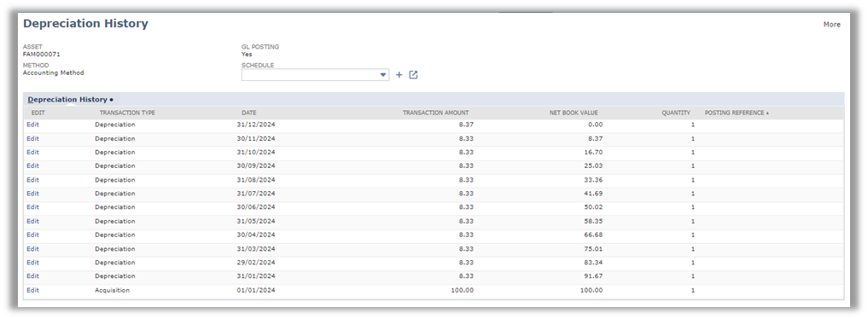
Task: Click net book value 75.01
Action: [593, 249]
